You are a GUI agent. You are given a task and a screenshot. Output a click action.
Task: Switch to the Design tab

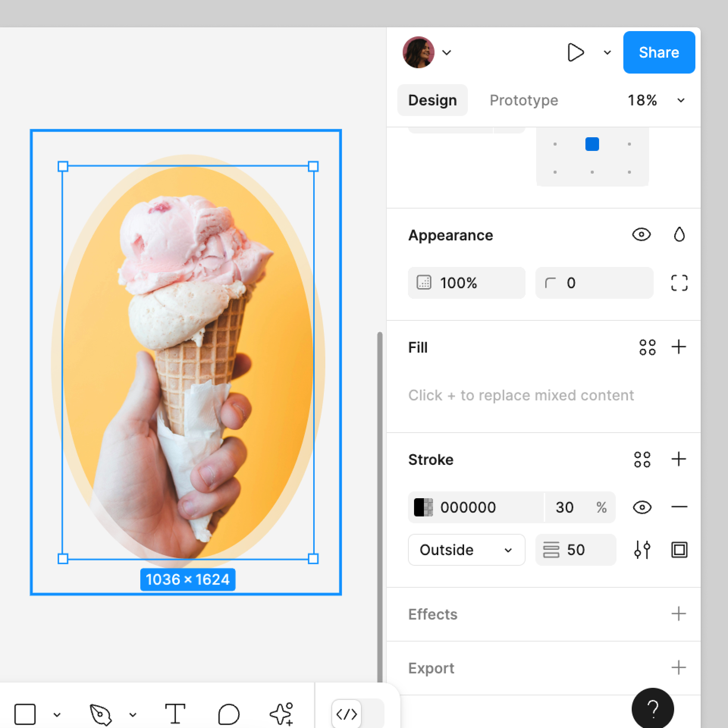(x=432, y=100)
